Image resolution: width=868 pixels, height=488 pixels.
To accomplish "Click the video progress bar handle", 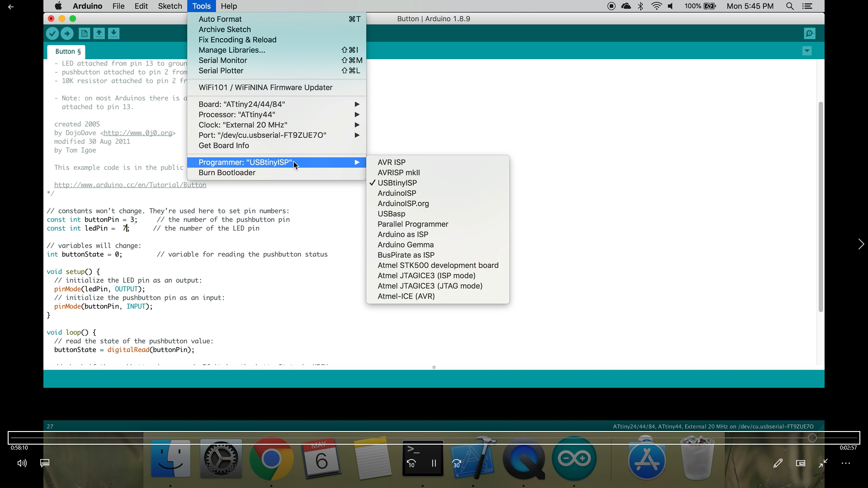I will (812, 438).
